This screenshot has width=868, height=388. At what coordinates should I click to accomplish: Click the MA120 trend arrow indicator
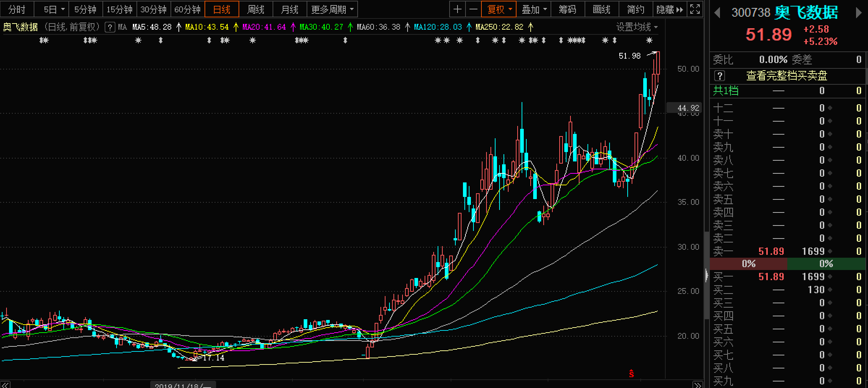(x=469, y=27)
